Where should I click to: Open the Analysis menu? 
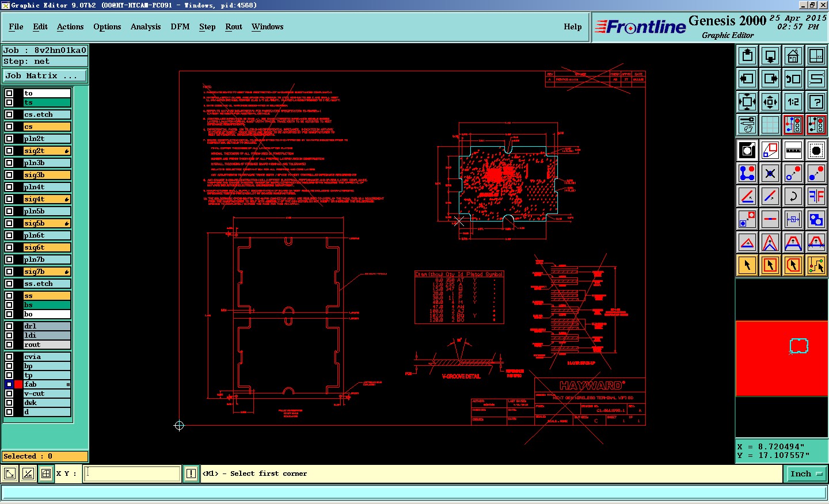point(146,27)
